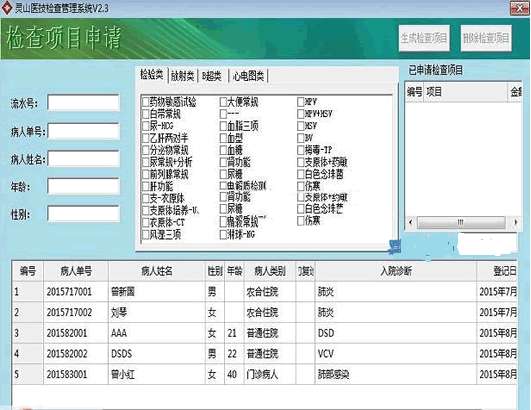The height and width of the screenshot is (410, 531).
Task: Click the horizontal scrollbar thumb in 已申请检查项目 list
Action: 461,222
